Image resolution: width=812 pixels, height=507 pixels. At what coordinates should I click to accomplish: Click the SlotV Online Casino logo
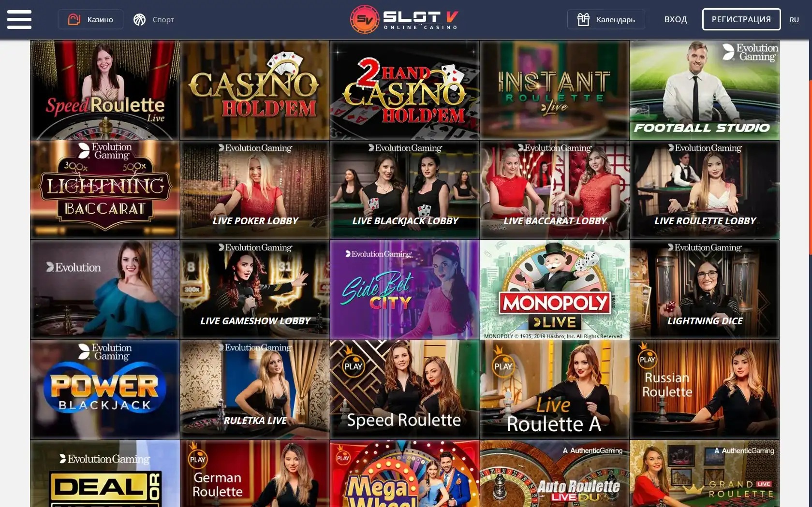point(404,19)
